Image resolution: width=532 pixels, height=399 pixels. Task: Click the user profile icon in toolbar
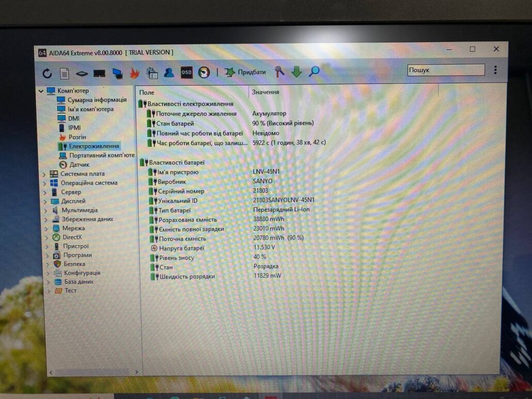(169, 73)
